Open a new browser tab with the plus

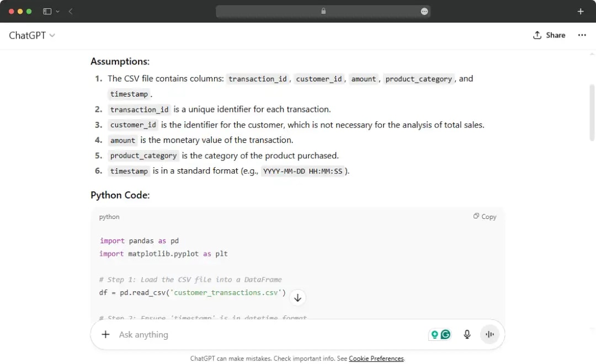point(580,11)
